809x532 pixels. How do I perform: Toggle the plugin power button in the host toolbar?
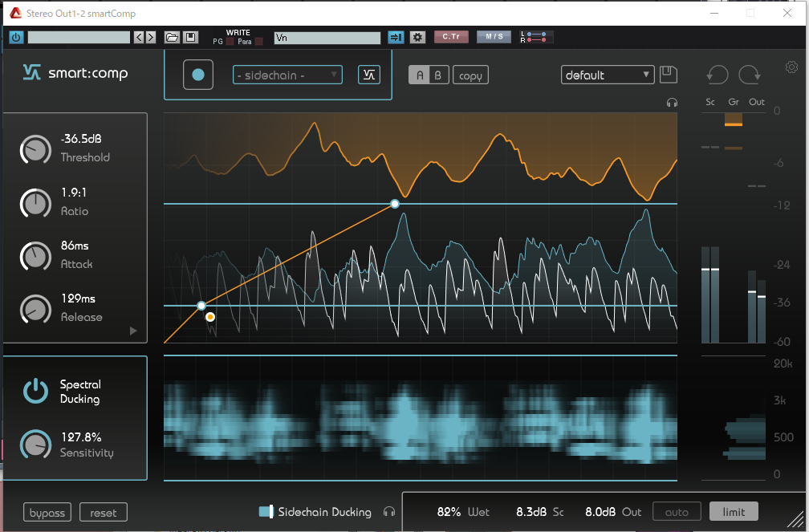tap(17, 37)
